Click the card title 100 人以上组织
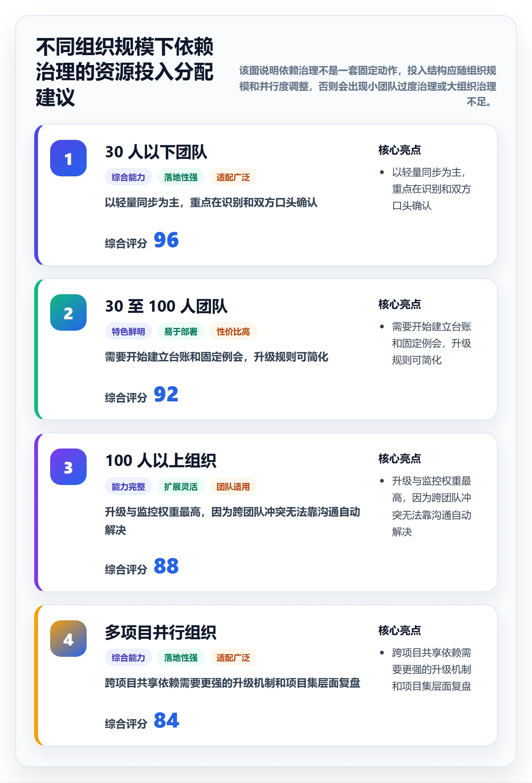This screenshot has height=783, width=532. pyautogui.click(x=161, y=461)
